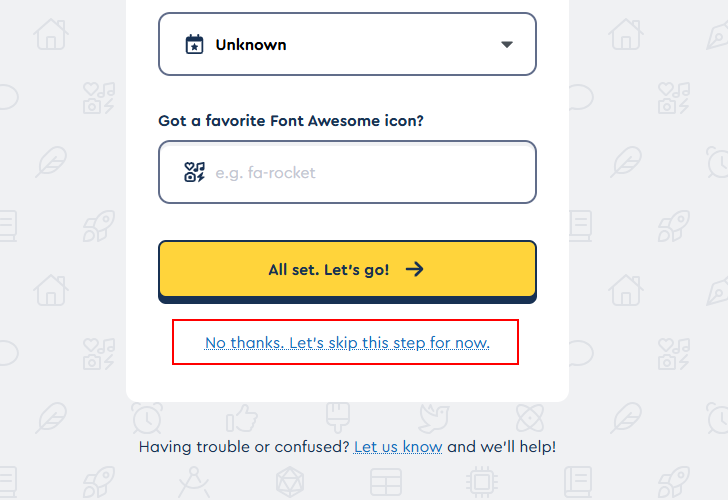Click the atom background icon
Viewport: 728px width, 500px height.
coord(529,418)
